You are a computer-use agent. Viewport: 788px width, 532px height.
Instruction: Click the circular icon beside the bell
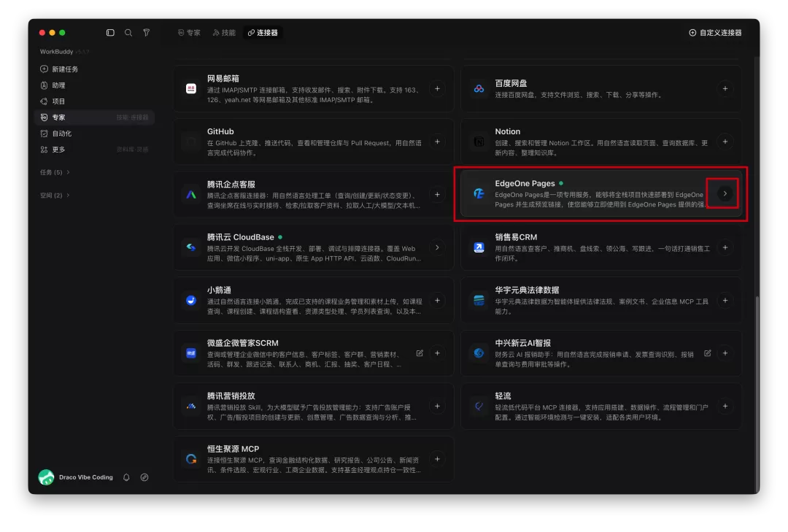(144, 478)
